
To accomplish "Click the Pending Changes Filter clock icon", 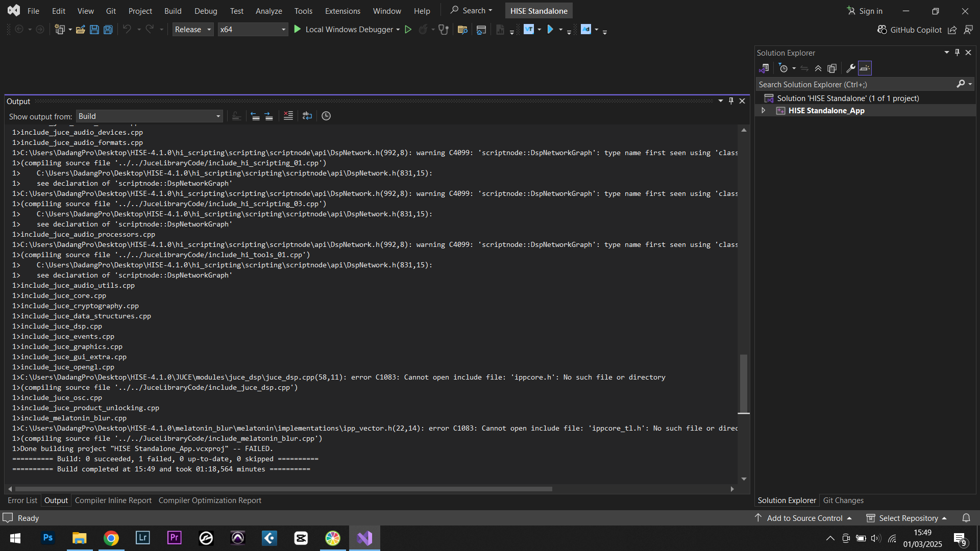I will click(783, 68).
